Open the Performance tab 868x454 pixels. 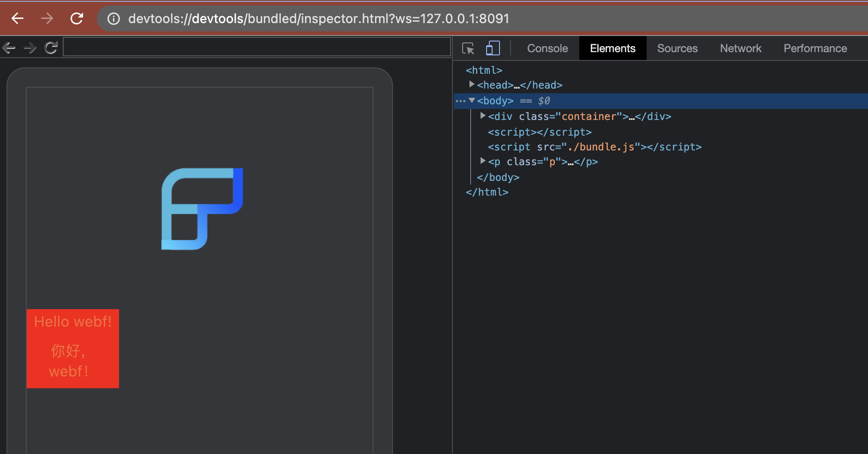(x=815, y=48)
